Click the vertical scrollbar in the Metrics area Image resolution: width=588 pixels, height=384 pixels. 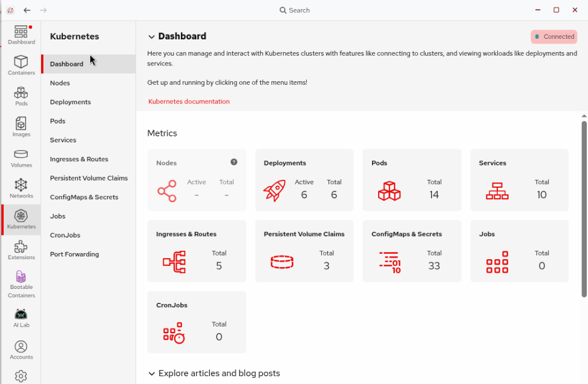[x=584, y=206]
